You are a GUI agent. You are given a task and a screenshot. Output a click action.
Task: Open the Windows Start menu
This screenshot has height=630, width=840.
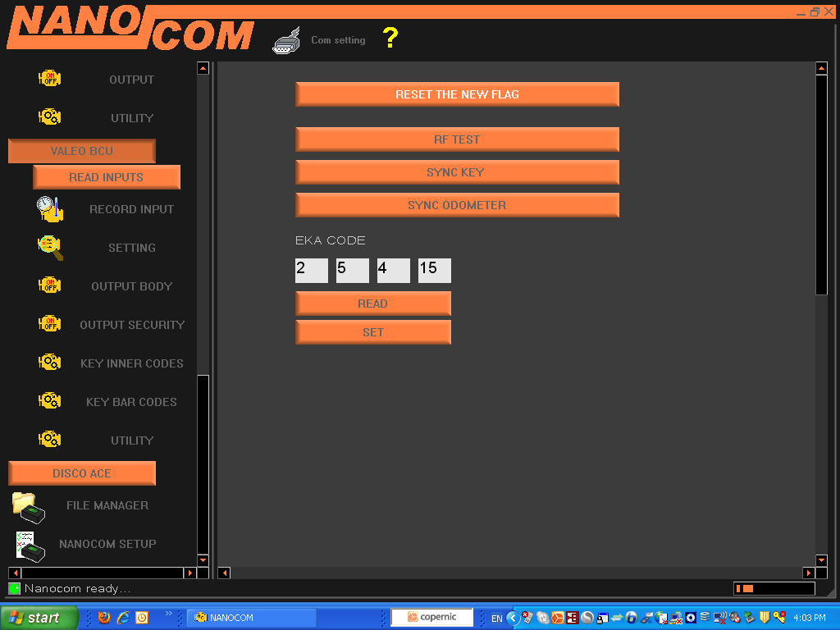click(39, 618)
